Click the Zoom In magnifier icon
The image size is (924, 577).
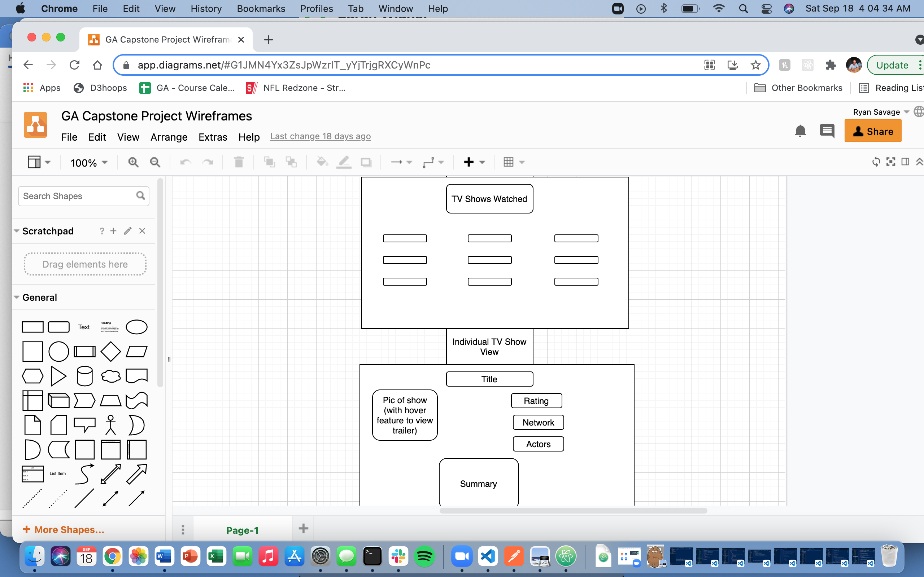(x=133, y=162)
